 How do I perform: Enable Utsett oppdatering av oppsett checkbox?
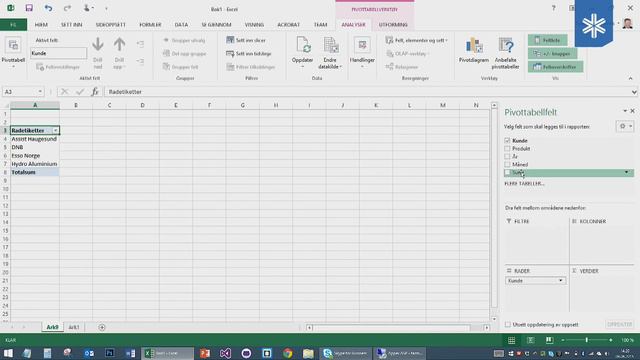click(508, 324)
